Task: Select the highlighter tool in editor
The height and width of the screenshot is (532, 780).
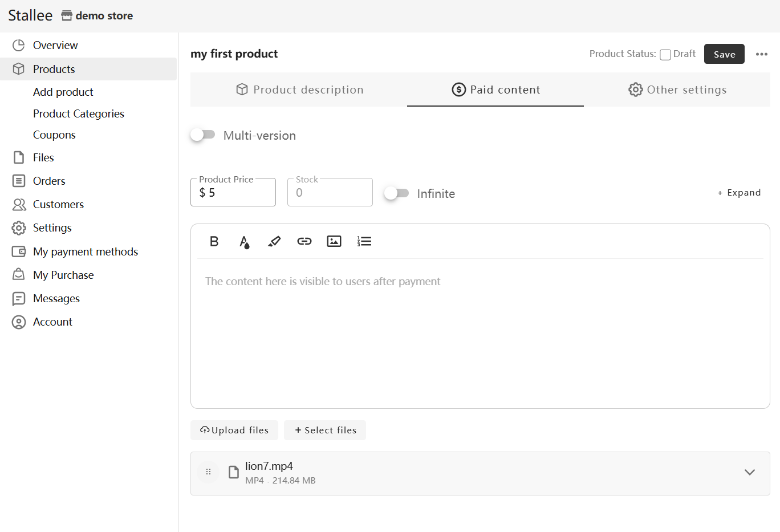Action: (x=274, y=241)
